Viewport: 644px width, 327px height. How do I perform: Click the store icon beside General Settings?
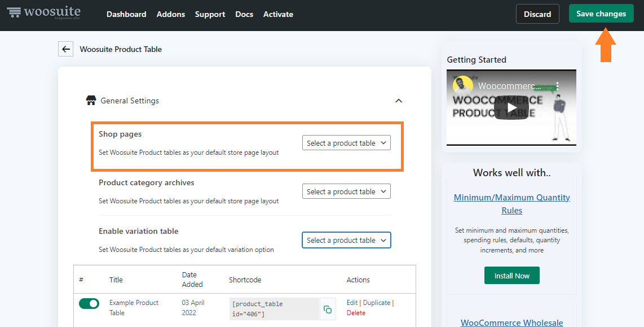tap(91, 101)
